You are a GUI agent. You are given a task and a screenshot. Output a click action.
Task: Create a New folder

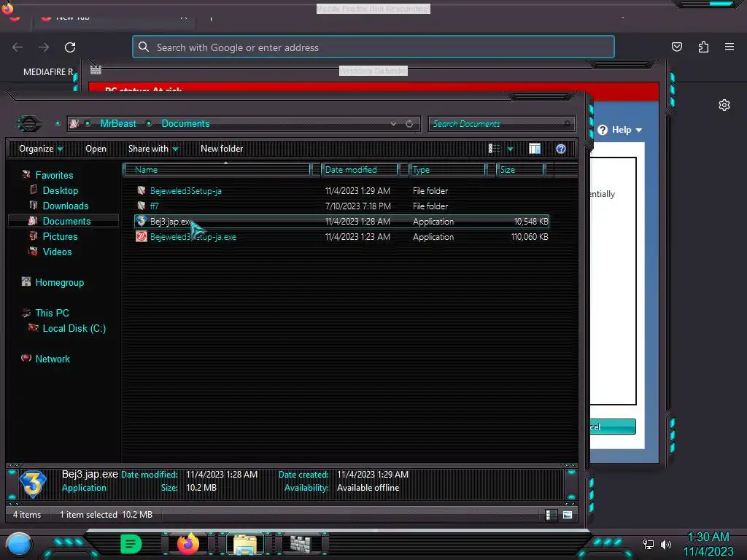pos(222,149)
